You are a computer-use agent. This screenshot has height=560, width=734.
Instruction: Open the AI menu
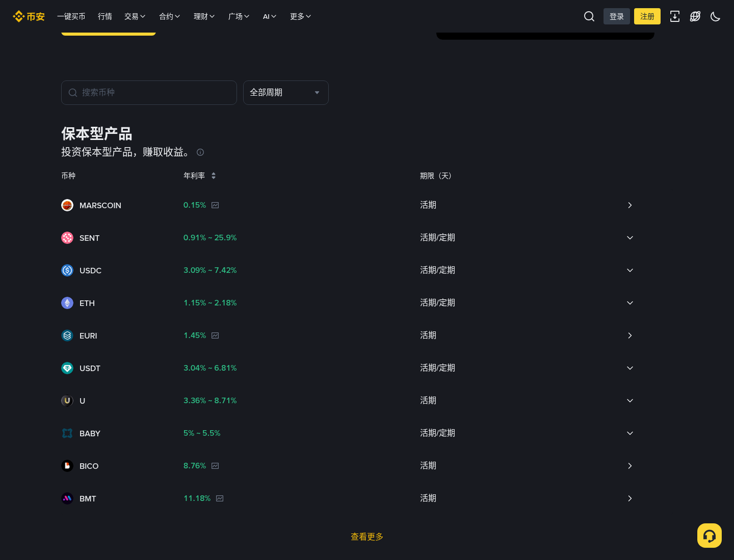click(x=269, y=16)
